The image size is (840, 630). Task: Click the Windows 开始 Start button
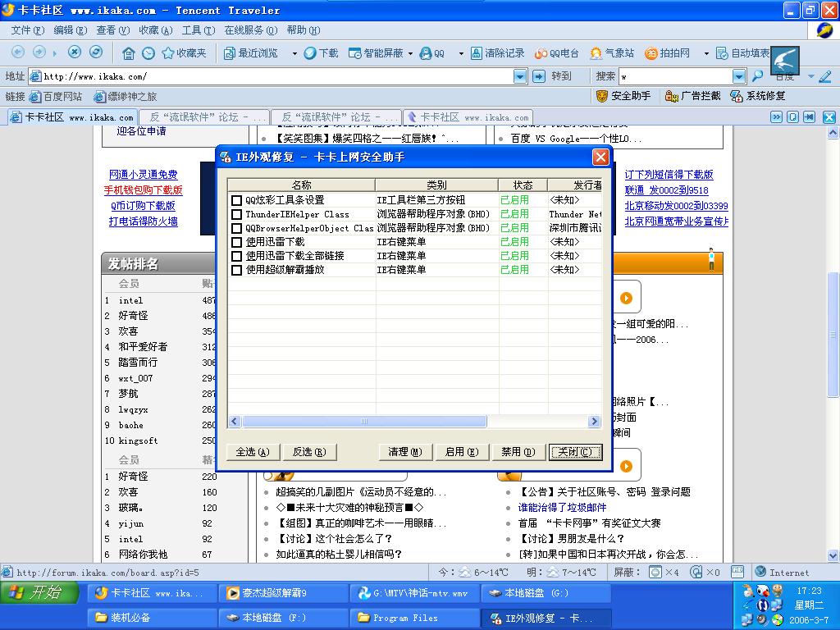[39, 594]
